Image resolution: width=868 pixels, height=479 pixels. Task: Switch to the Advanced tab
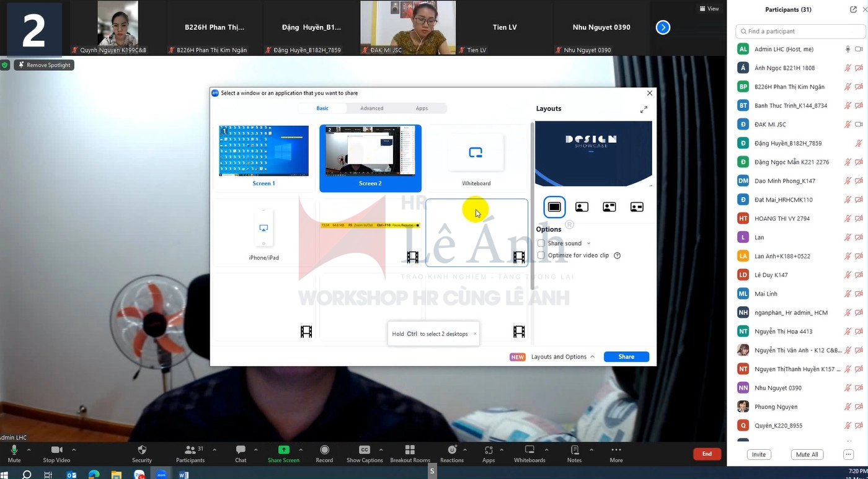(372, 108)
